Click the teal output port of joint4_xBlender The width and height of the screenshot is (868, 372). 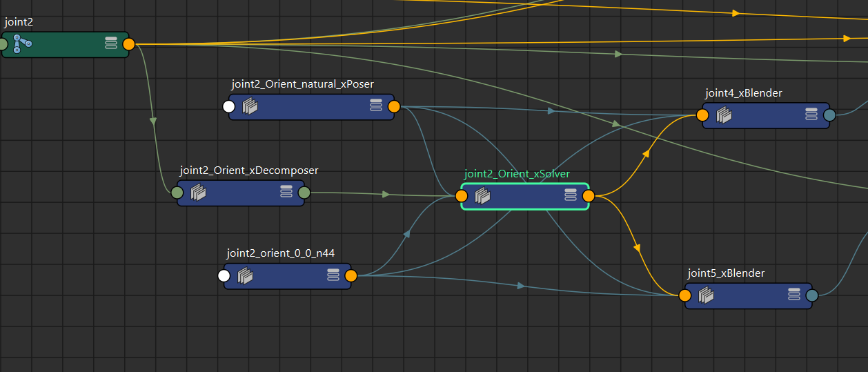(x=829, y=115)
